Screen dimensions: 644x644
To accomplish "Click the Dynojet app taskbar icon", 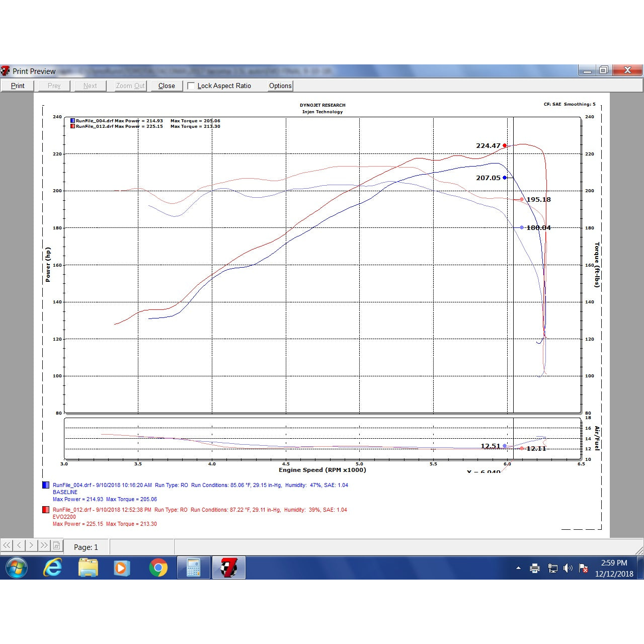I will (x=229, y=568).
